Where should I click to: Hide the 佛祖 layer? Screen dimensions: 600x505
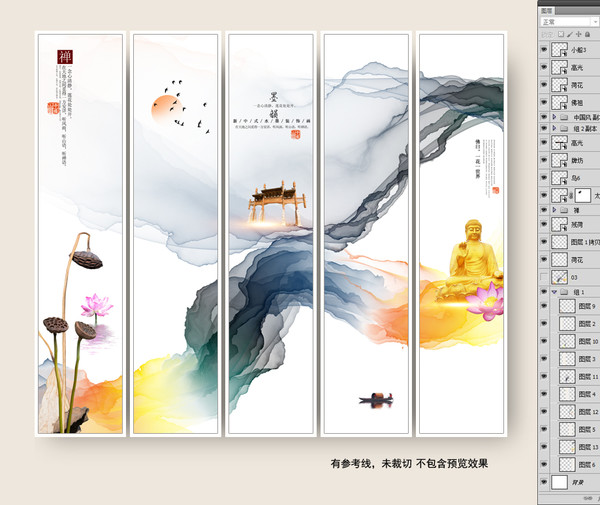click(x=544, y=103)
